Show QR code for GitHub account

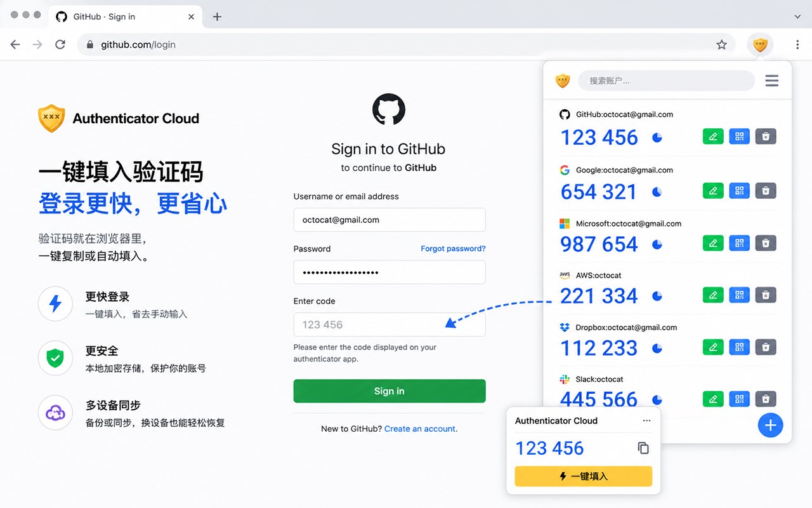pos(740,137)
